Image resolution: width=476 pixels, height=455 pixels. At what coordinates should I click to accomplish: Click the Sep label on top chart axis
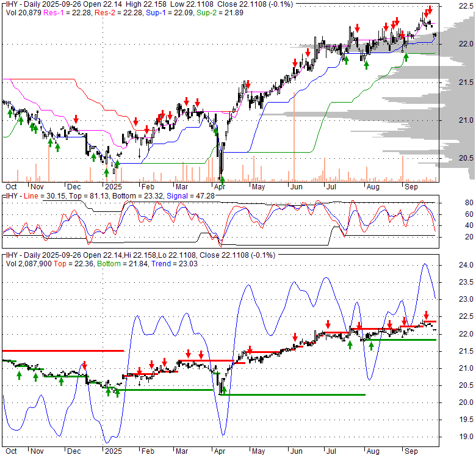point(411,187)
